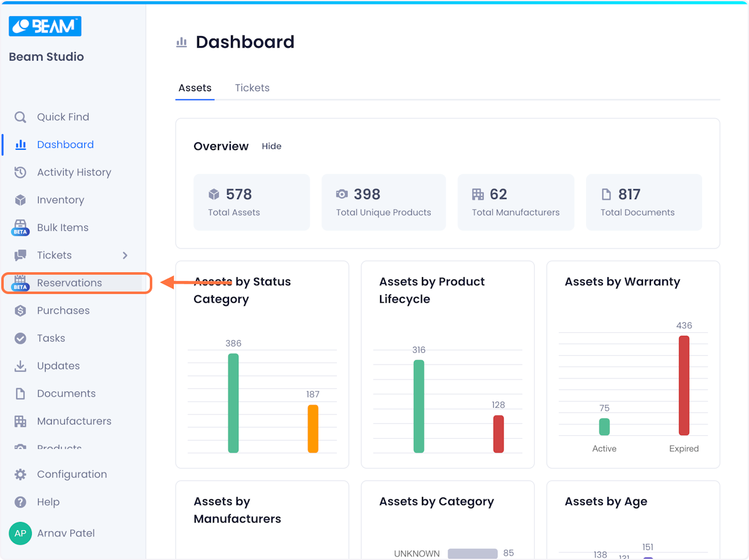
Task: Click the Total Assets 578 card
Action: [252, 202]
